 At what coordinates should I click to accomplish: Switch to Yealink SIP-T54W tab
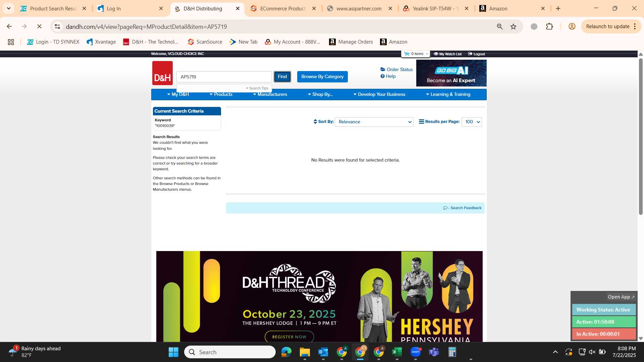point(436,9)
